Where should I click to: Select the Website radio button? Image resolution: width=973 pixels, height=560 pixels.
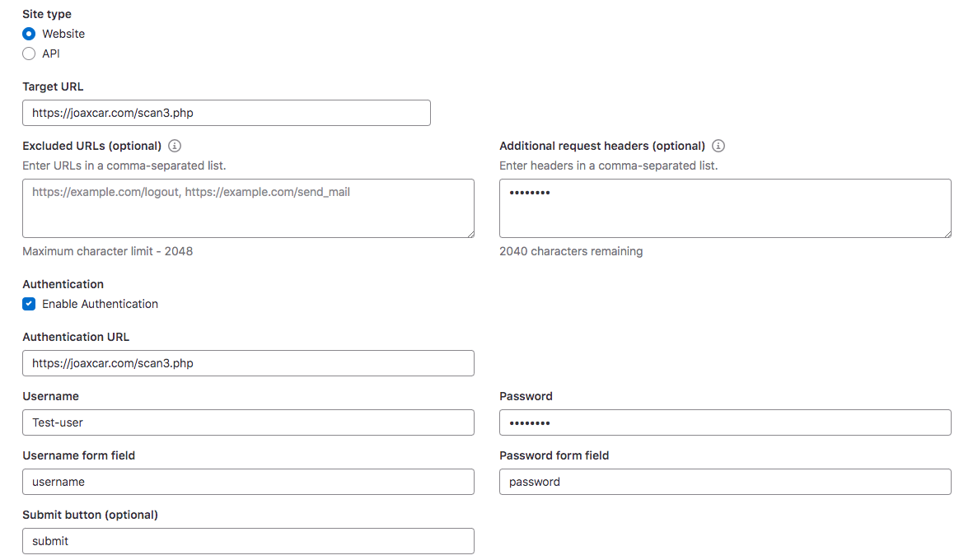tap(29, 34)
